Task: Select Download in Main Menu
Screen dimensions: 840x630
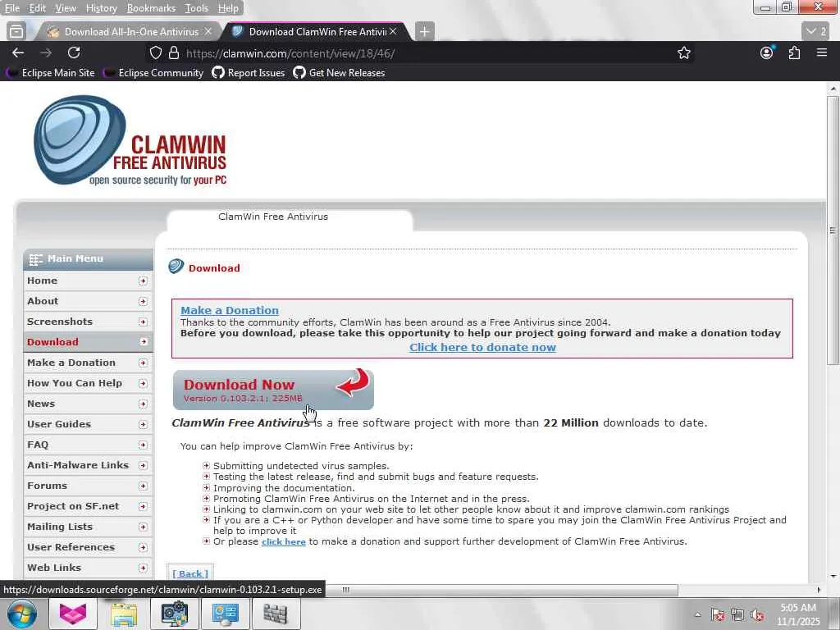Action: [88, 342]
